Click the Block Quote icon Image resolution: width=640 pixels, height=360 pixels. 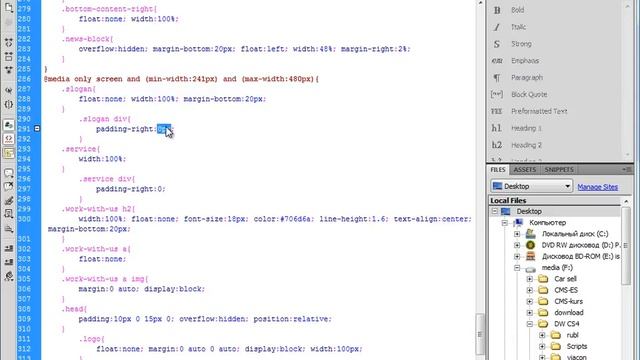[x=497, y=94]
